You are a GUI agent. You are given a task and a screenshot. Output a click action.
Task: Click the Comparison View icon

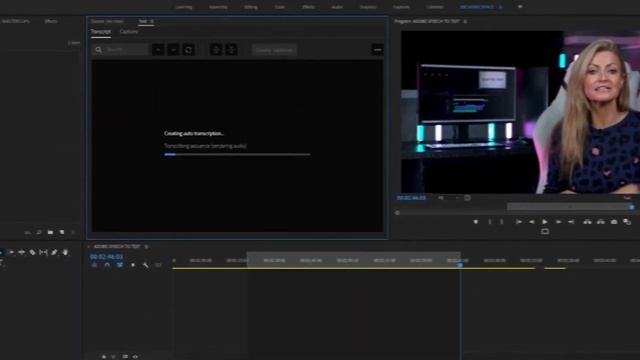click(x=627, y=222)
